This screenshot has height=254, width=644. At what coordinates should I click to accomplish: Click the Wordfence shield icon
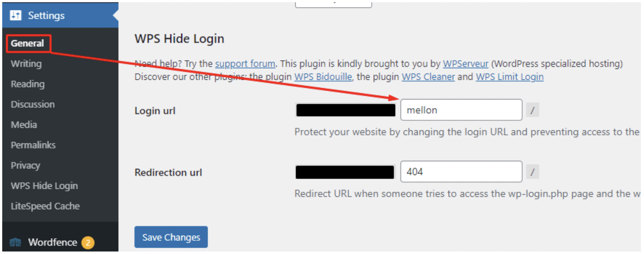[15, 243]
